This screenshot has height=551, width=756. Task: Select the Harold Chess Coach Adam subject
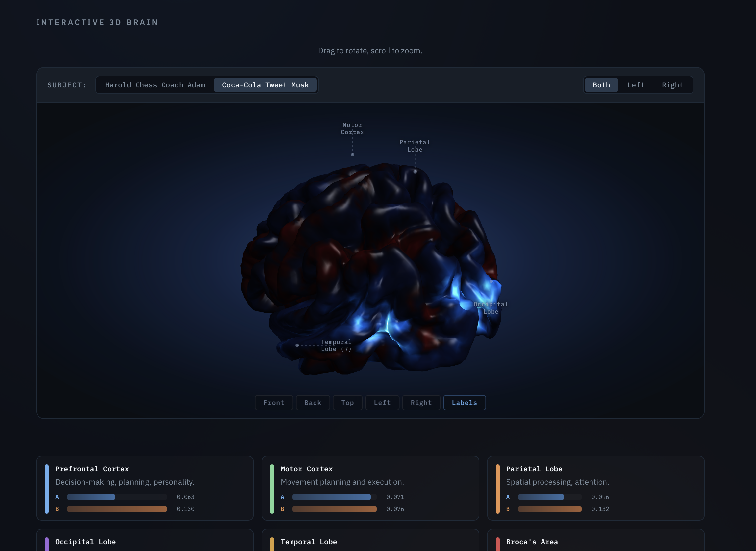[x=155, y=85]
